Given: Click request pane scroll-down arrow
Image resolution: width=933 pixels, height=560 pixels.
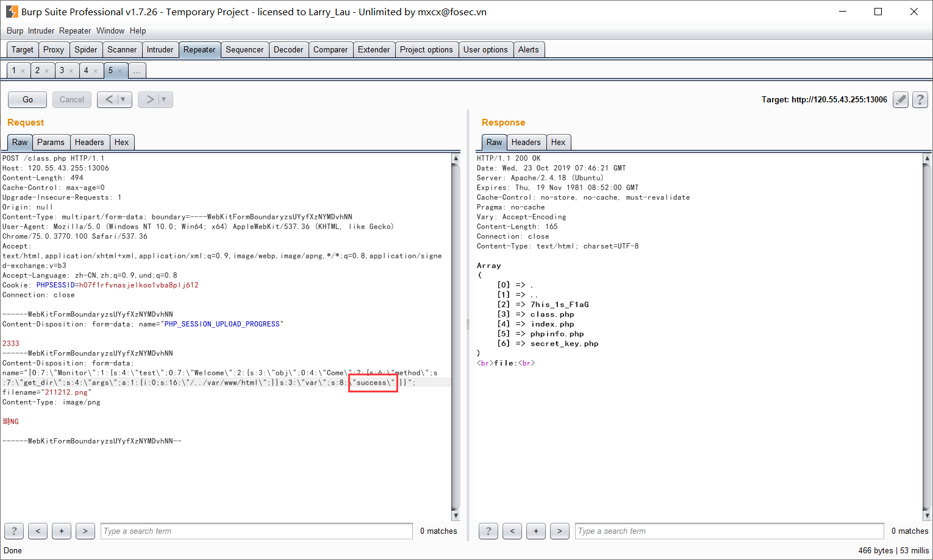Looking at the screenshot, I should point(456,516).
